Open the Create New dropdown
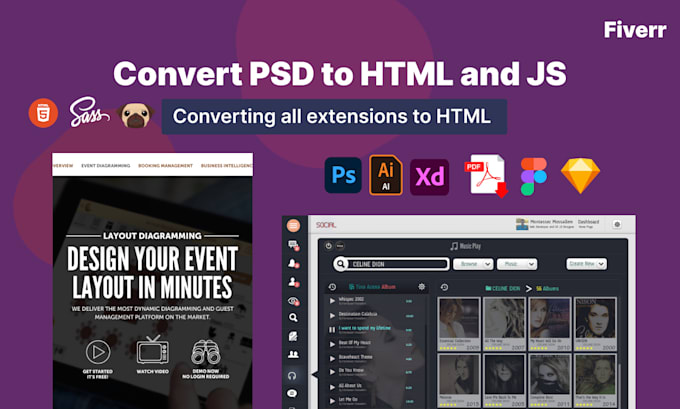Viewport: 680px width, 409px height. [586, 264]
